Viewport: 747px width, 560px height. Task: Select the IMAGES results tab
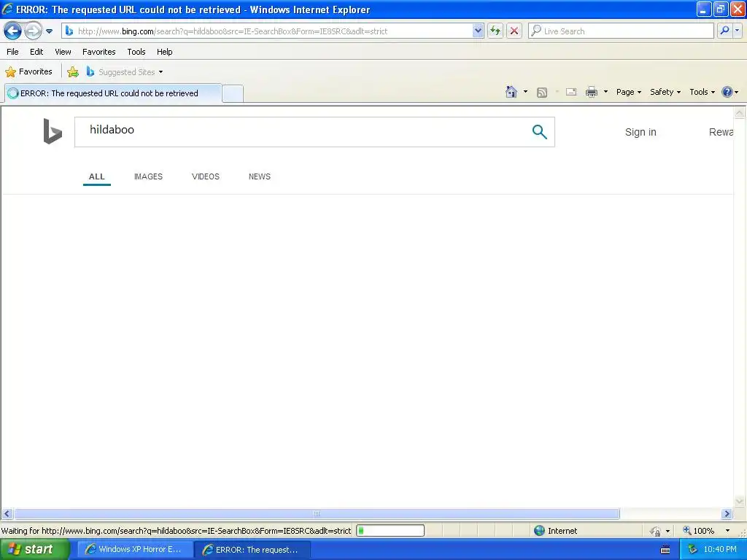(x=148, y=176)
